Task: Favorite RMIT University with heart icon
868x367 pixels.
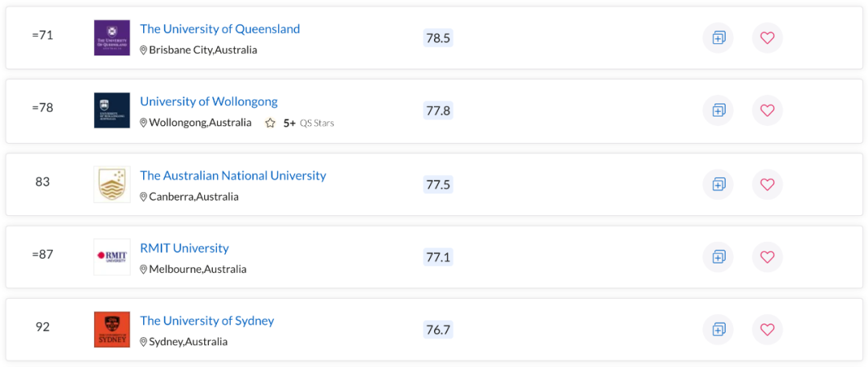Action: point(767,256)
